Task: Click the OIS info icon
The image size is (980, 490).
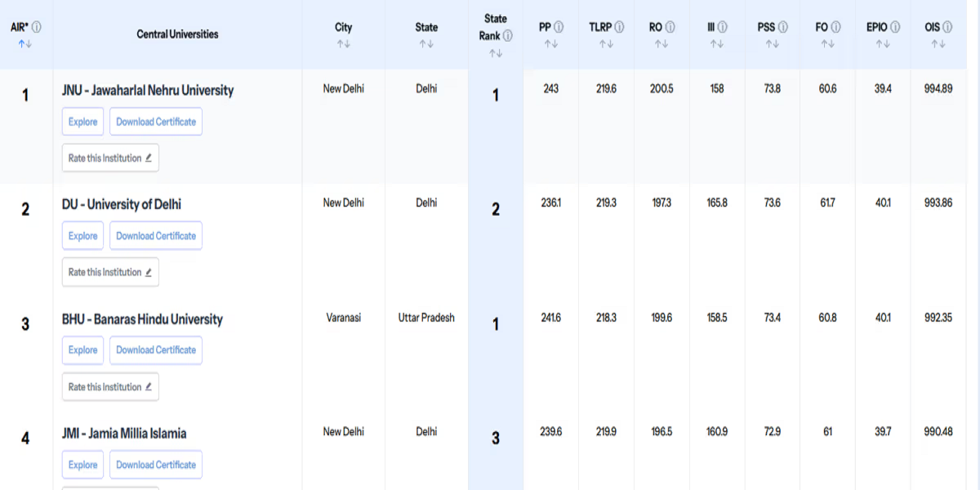Action: pyautogui.click(x=947, y=27)
